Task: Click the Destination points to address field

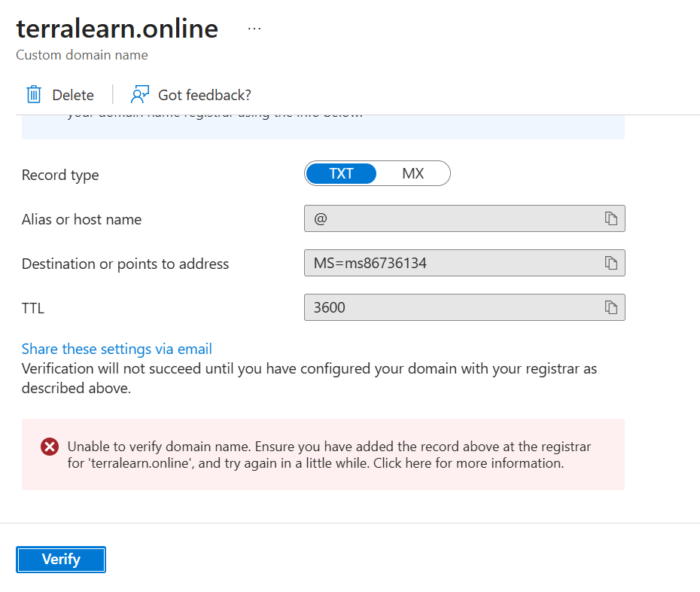Action: [452, 262]
